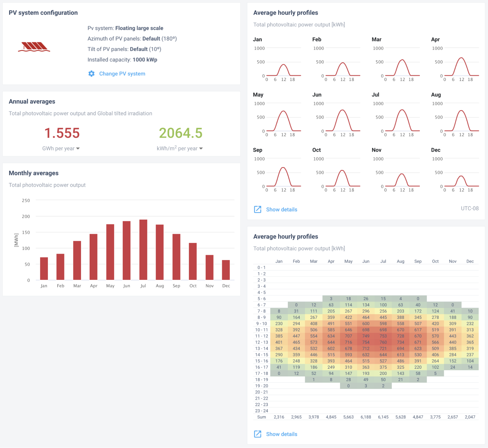Click the 'Installed capacity: 1000 kWp' line
Image resolution: width=488 pixels, height=448 pixels.
[122, 60]
